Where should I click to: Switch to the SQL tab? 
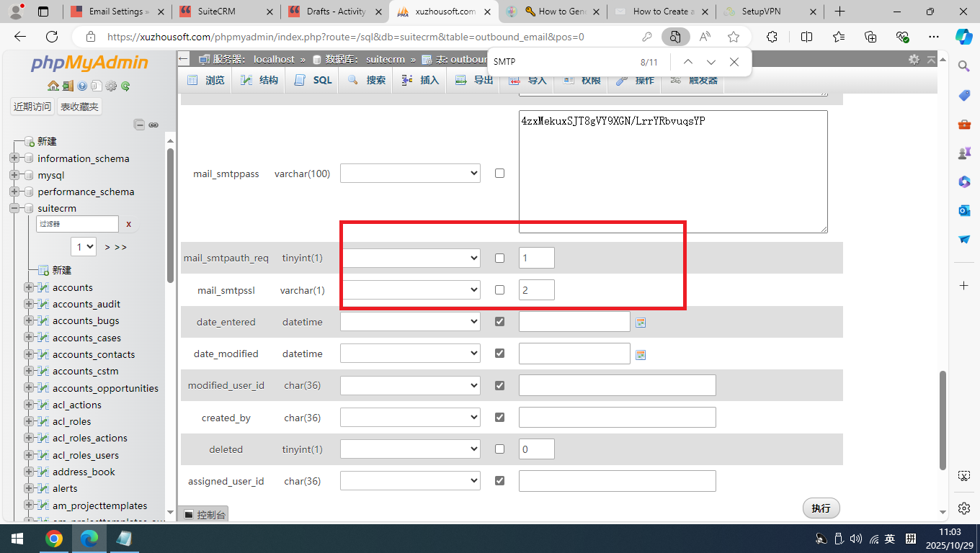[313, 80]
